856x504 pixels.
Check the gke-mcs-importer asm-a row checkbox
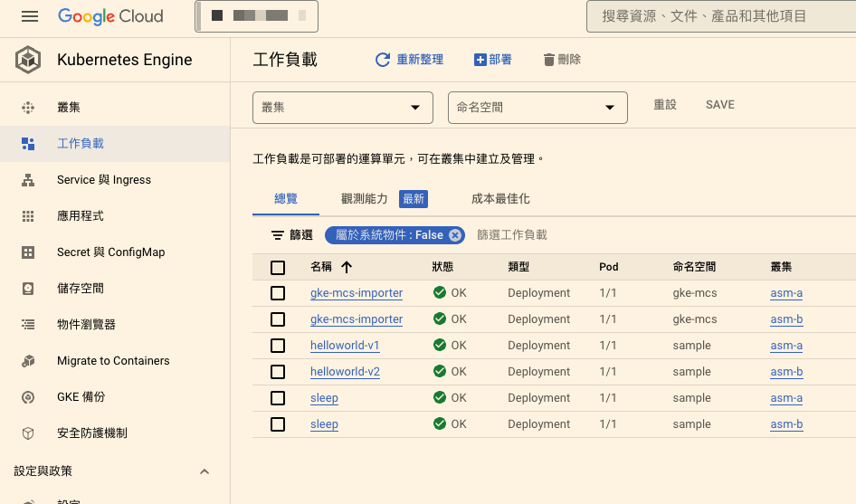(278, 293)
